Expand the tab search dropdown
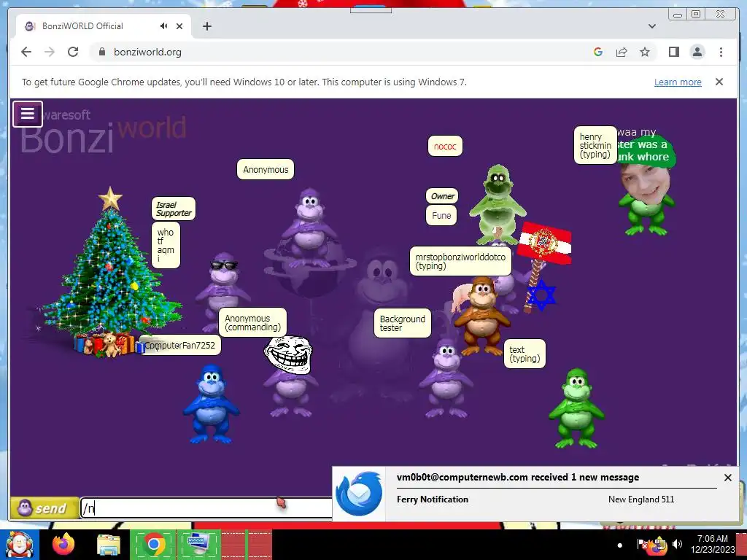The height and width of the screenshot is (560, 747). (651, 26)
